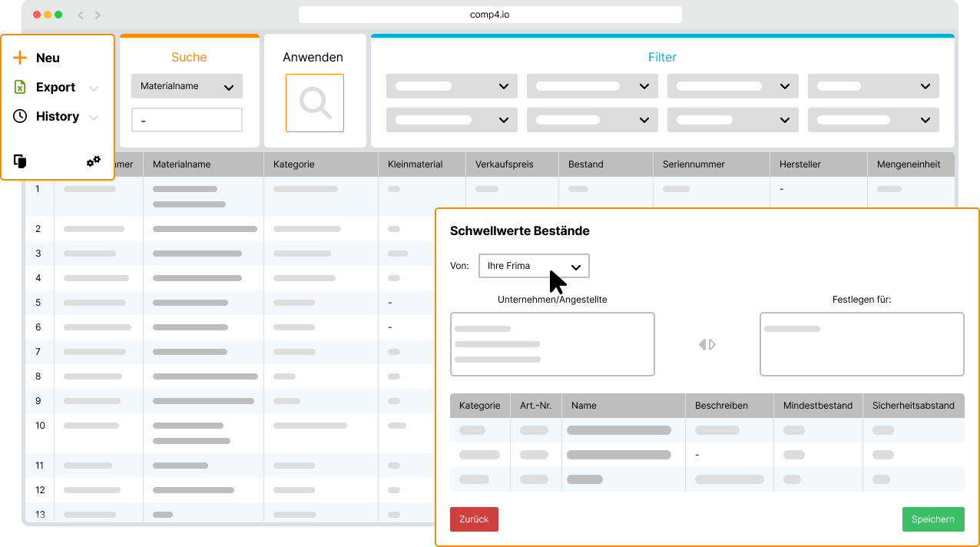The width and height of the screenshot is (980, 547).
Task: Click the red Zurück button
Action: (474, 519)
